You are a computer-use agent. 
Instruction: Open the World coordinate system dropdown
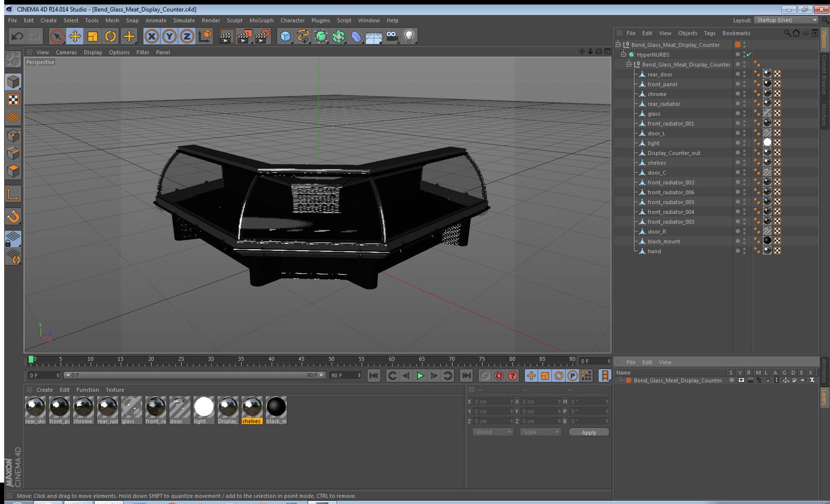493,432
